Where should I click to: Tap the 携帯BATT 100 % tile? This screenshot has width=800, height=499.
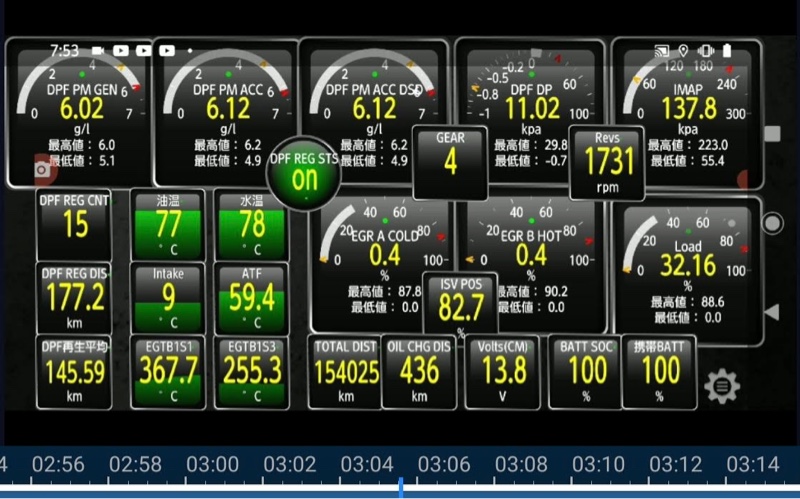tap(659, 372)
